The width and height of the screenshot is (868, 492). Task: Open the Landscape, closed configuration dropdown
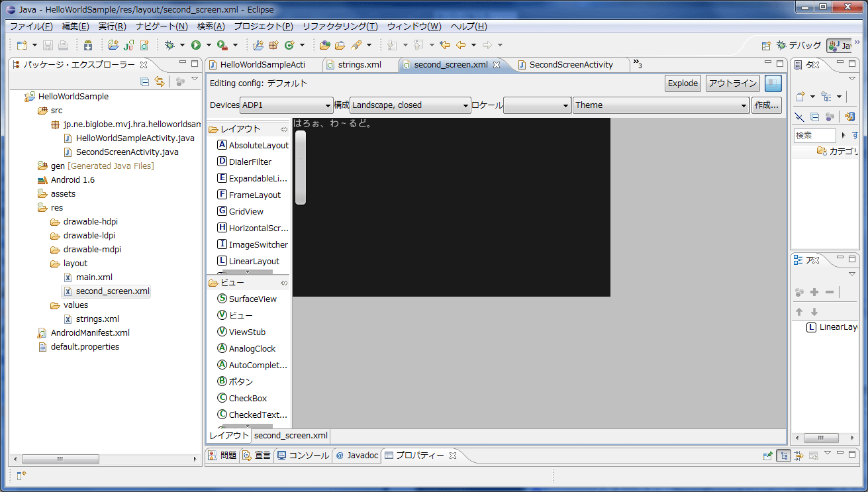410,105
